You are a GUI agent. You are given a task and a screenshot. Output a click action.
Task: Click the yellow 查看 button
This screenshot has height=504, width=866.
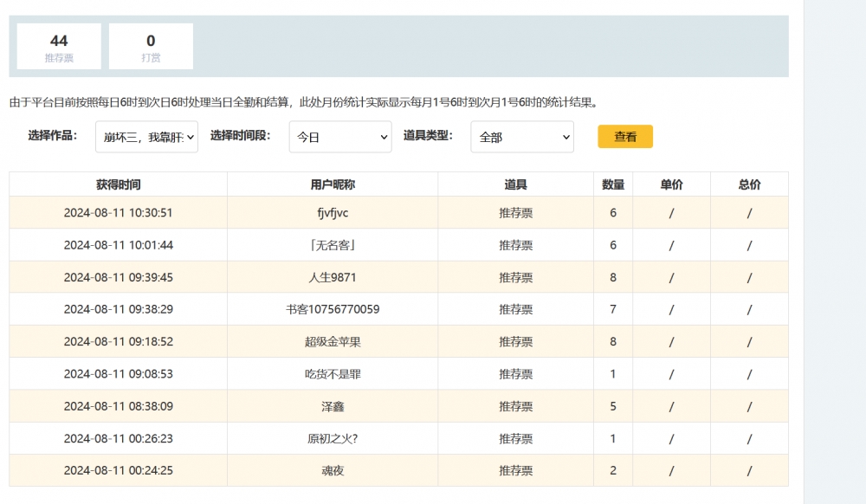tap(625, 137)
